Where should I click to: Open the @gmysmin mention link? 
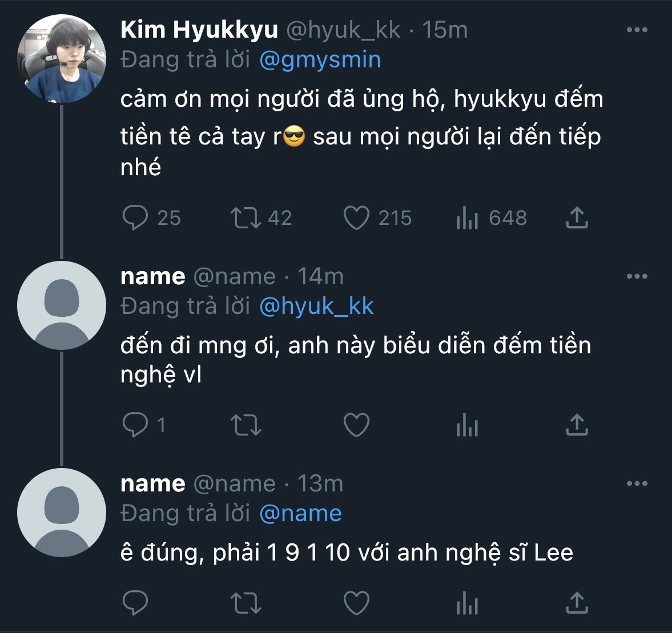pyautogui.click(x=320, y=59)
